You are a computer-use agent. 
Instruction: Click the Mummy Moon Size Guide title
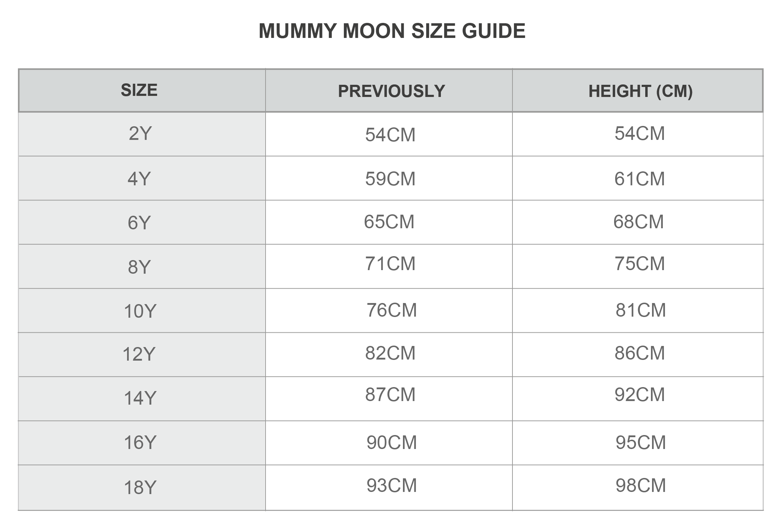[392, 31]
